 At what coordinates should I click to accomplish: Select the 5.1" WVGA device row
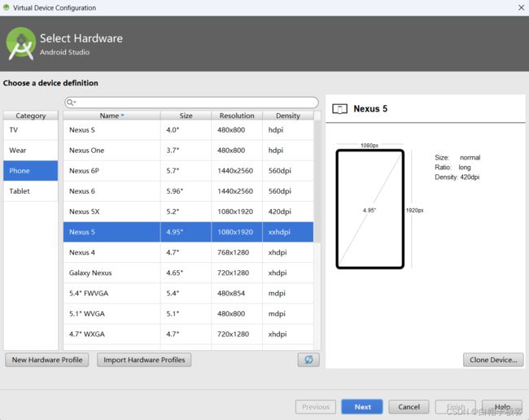tap(188, 313)
